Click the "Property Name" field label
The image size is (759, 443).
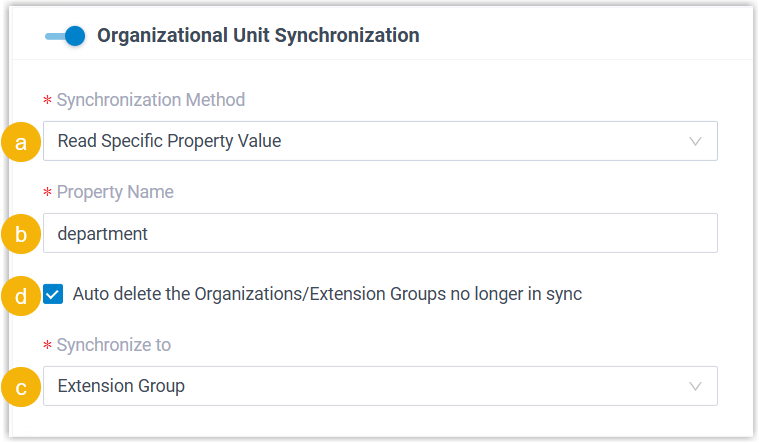[x=115, y=192]
